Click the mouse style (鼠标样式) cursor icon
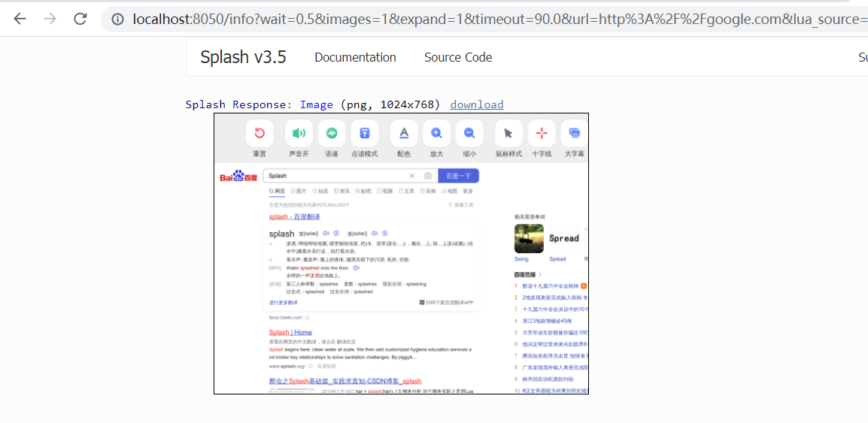 click(x=508, y=133)
